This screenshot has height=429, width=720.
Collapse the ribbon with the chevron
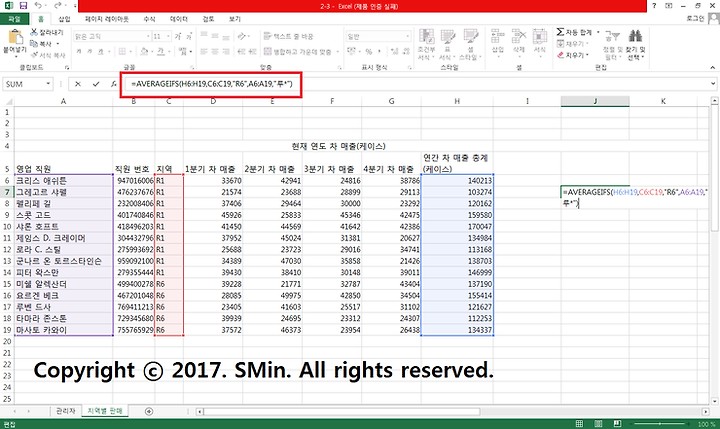coord(713,68)
